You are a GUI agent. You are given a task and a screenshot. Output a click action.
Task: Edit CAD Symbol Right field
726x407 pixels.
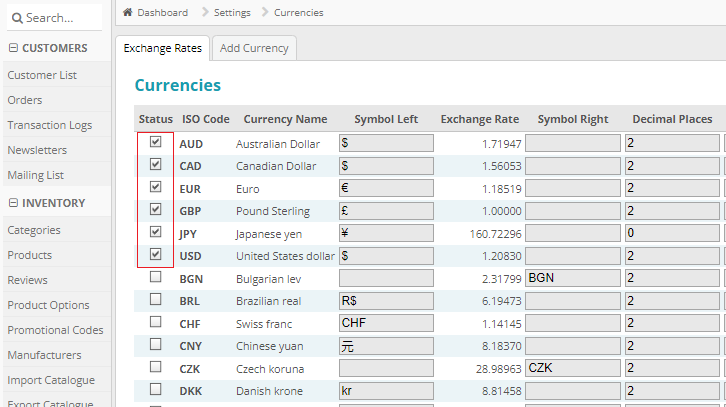[573, 166]
